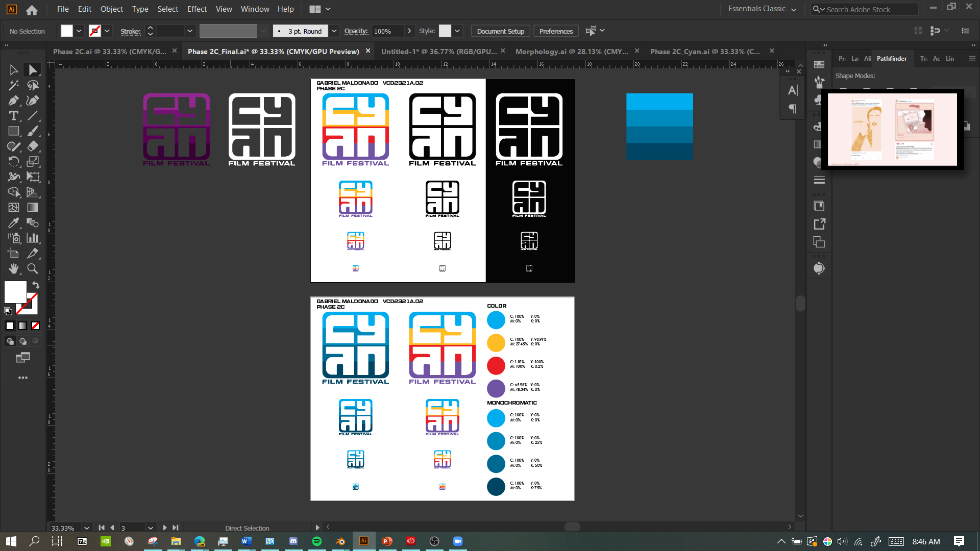Open the Effect menu

point(197,9)
